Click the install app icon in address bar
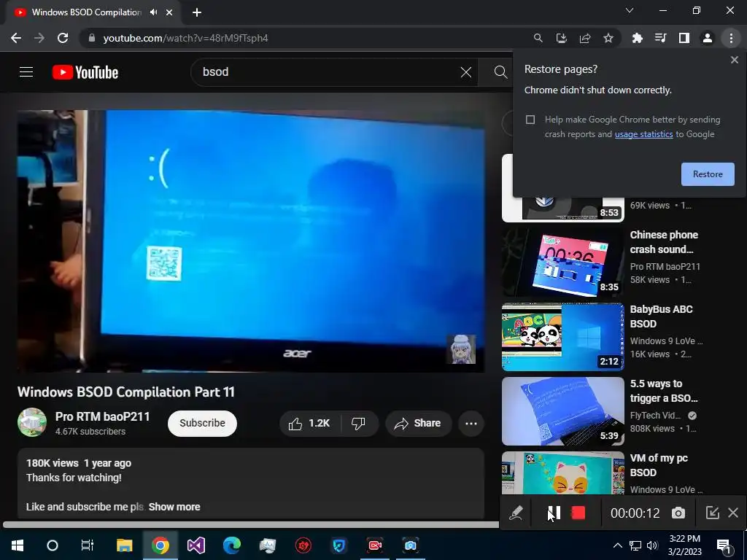The width and height of the screenshot is (747, 560). (561, 38)
